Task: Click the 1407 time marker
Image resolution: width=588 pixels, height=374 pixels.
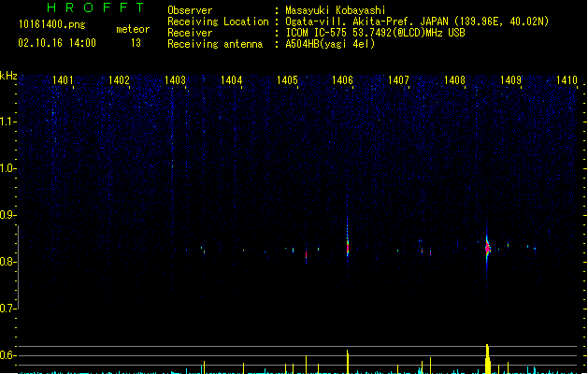Action: tap(398, 80)
